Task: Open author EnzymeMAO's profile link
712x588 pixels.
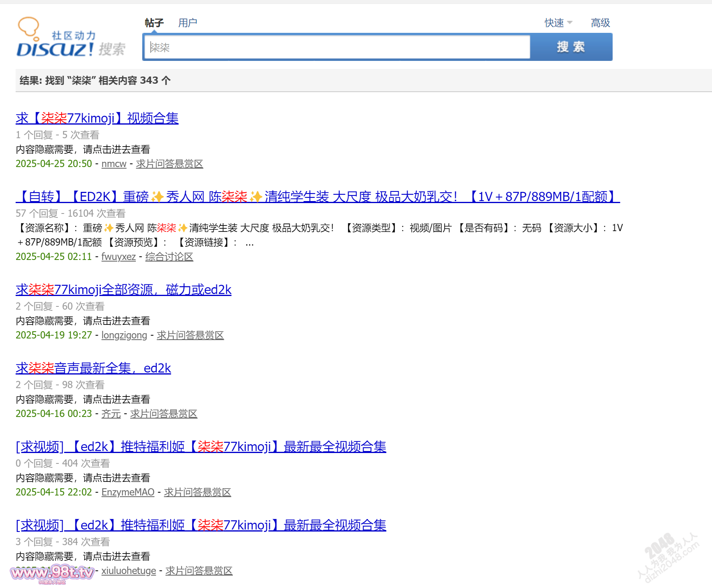Action: pyautogui.click(x=128, y=492)
